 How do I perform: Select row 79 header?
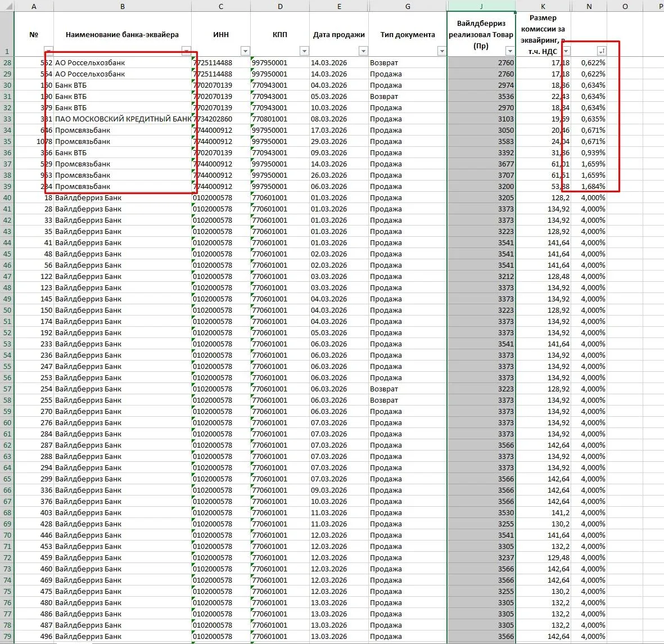(7, 636)
